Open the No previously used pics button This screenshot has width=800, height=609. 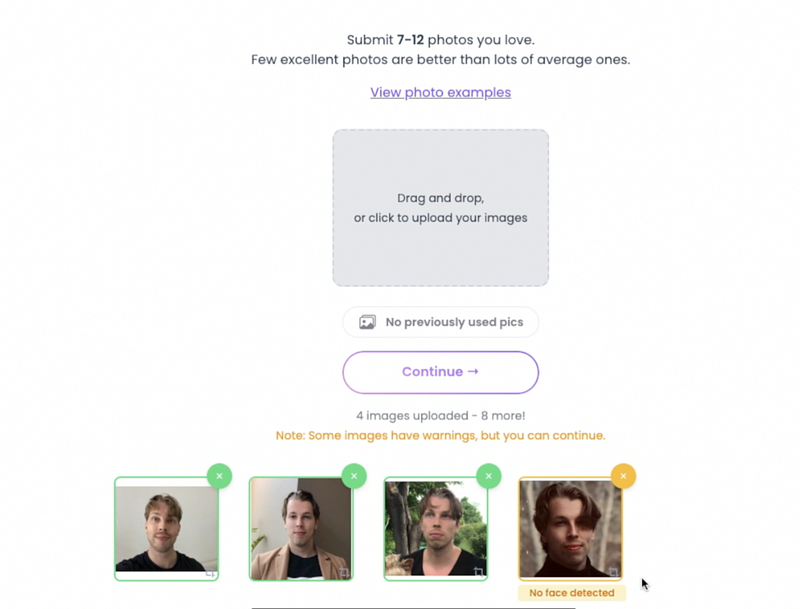pyautogui.click(x=440, y=322)
